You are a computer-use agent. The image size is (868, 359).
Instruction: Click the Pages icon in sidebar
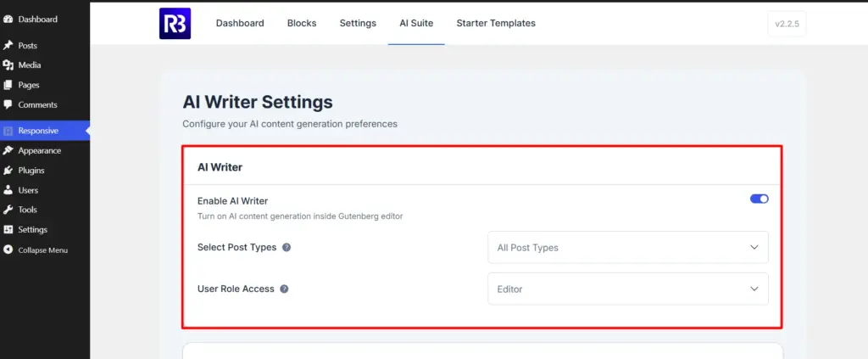click(x=8, y=85)
